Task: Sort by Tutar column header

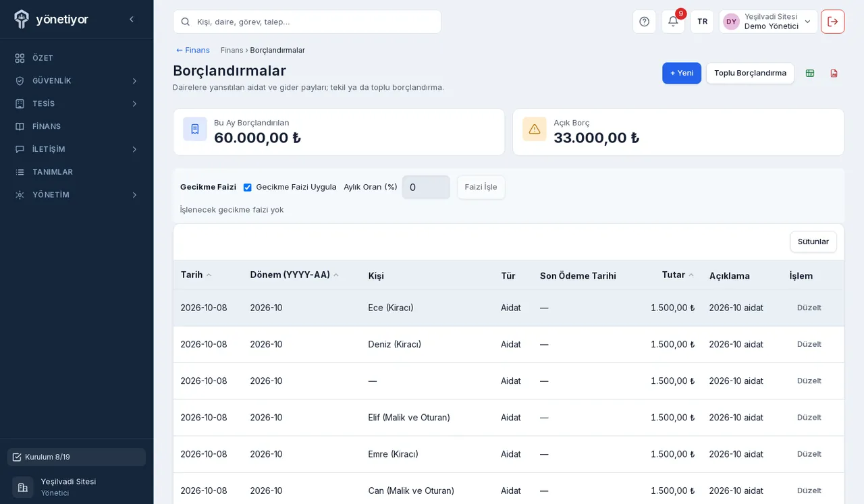Action: tap(678, 275)
